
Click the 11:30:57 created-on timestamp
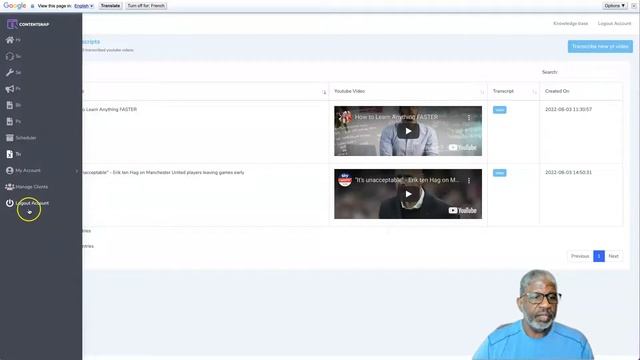(x=568, y=109)
